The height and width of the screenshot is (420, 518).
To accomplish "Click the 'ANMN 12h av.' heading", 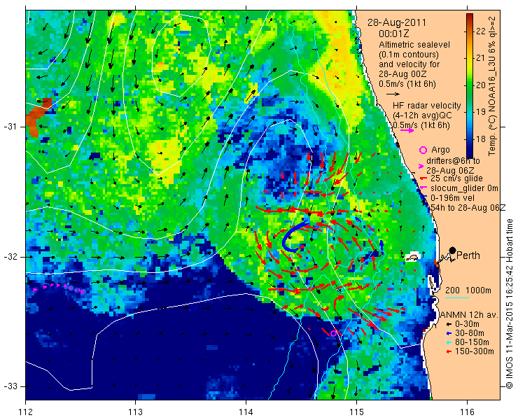I will coord(468,315).
